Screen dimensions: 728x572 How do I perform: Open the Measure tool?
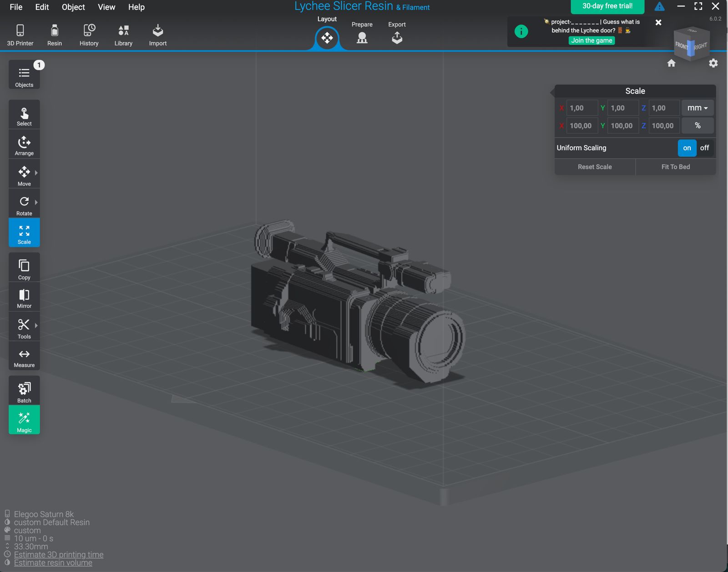[24, 358]
